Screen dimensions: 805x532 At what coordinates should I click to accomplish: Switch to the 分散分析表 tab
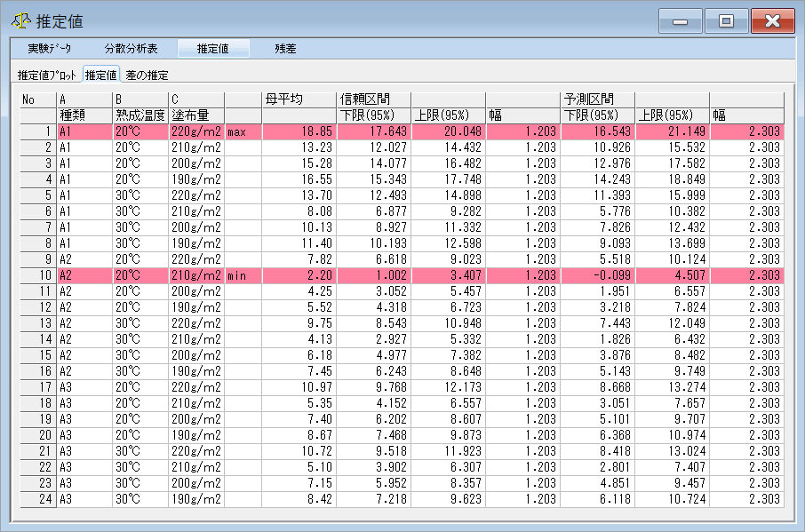131,49
